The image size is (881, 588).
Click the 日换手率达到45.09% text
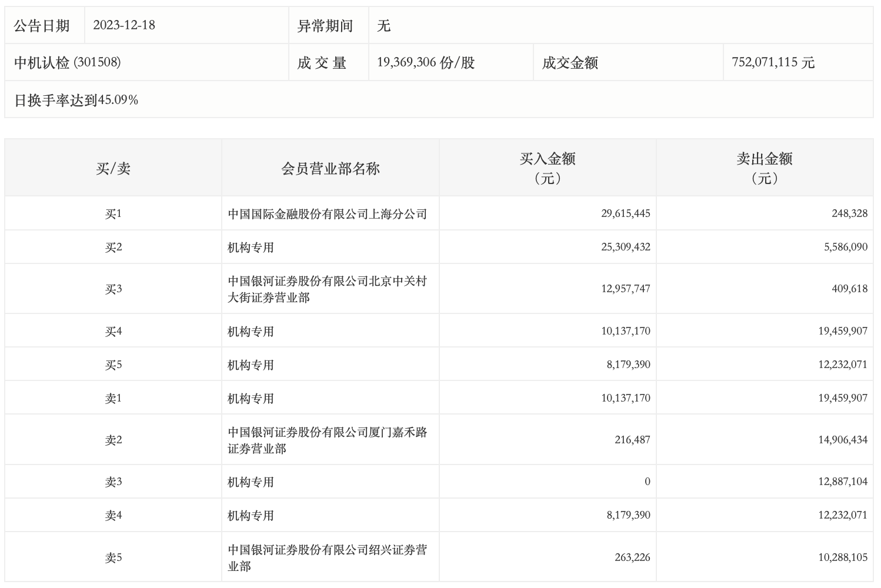76,100
